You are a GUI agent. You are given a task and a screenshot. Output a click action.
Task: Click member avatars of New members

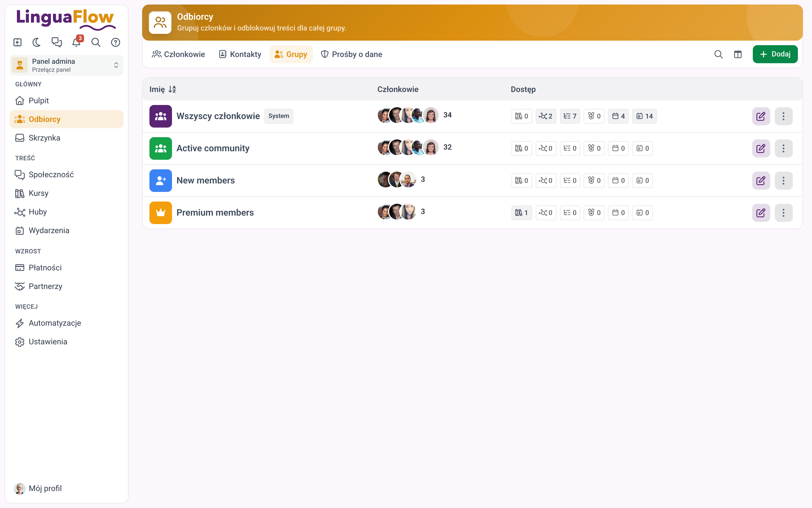point(397,180)
